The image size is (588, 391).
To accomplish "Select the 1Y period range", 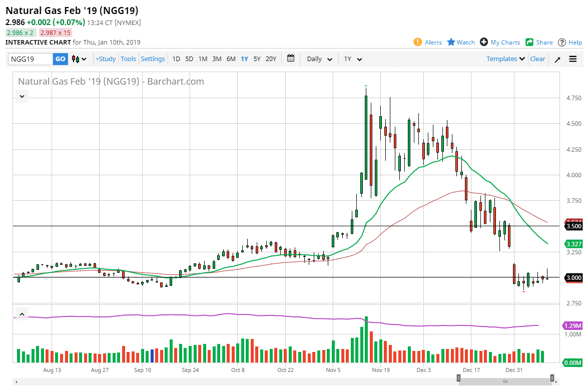I will coord(244,59).
